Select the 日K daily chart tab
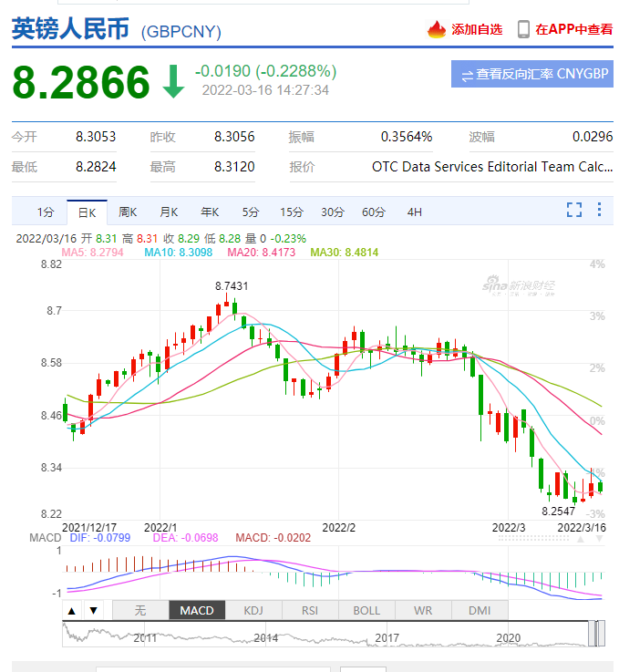 87,212
